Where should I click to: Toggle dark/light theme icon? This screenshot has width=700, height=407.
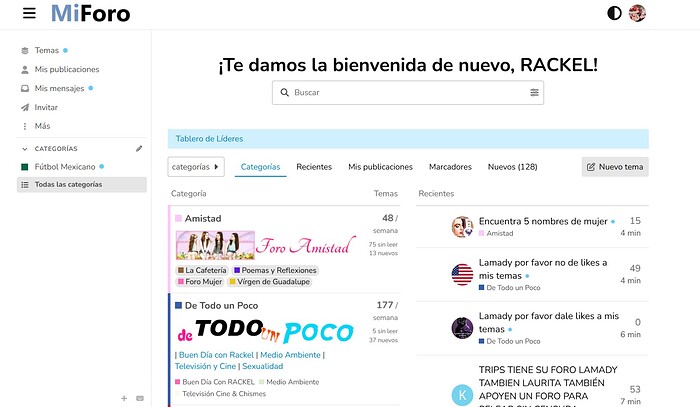click(614, 13)
